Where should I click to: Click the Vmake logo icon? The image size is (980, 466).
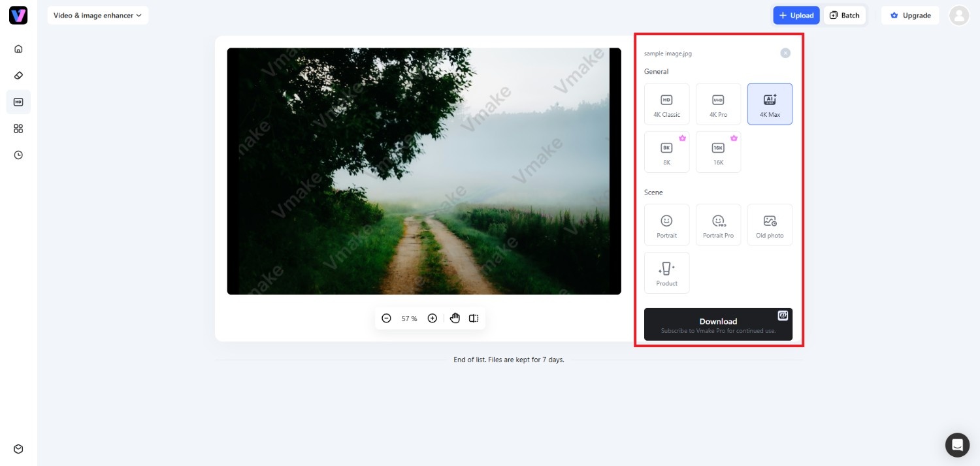click(x=18, y=15)
